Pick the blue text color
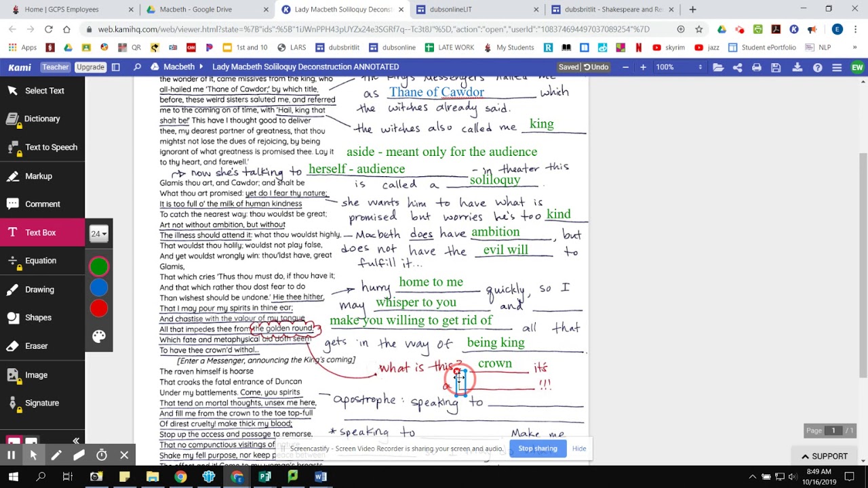Image resolution: width=868 pixels, height=488 pixels. pos(99,287)
